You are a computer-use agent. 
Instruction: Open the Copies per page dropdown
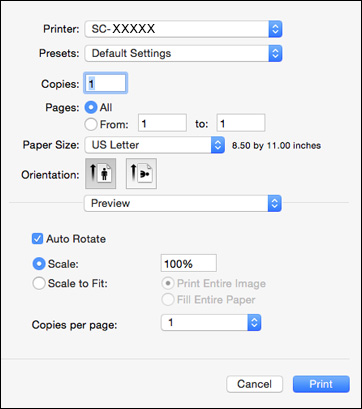tap(211, 323)
